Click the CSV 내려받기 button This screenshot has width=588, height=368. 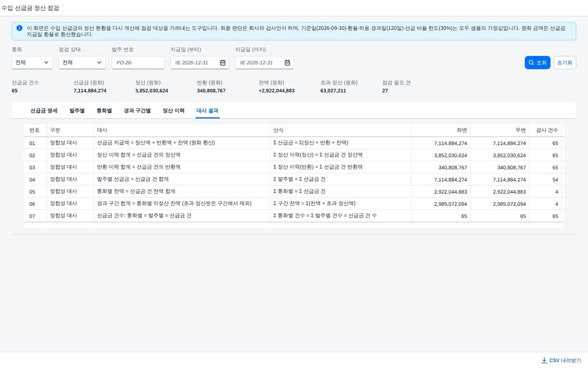coord(561,360)
